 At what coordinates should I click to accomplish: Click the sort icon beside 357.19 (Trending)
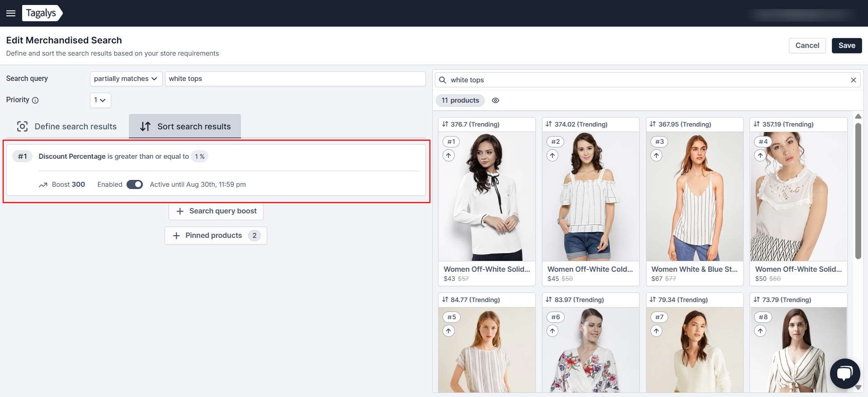coord(757,124)
